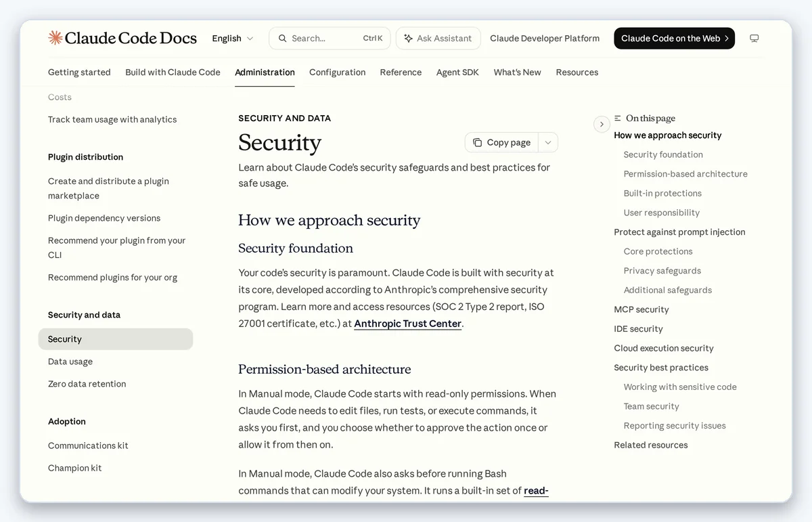Open Plugin dependency versions page

[104, 218]
